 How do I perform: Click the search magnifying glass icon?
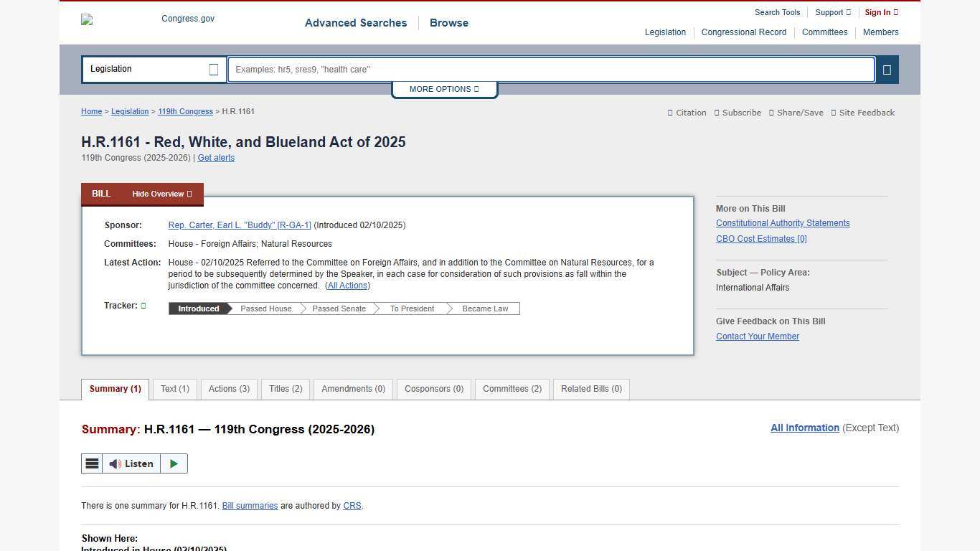(887, 69)
